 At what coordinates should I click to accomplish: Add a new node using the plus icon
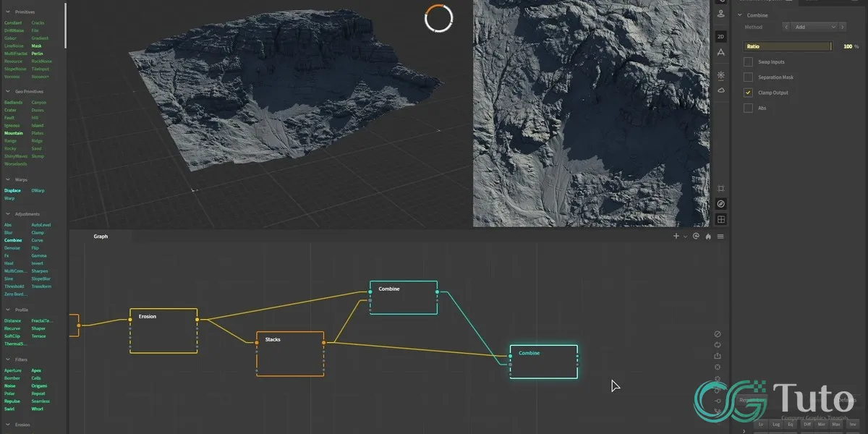click(675, 237)
